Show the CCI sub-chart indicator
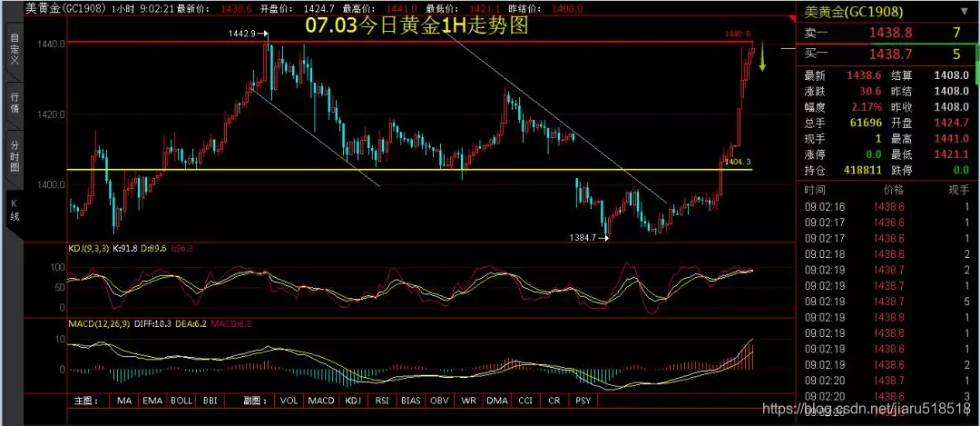 tap(525, 401)
